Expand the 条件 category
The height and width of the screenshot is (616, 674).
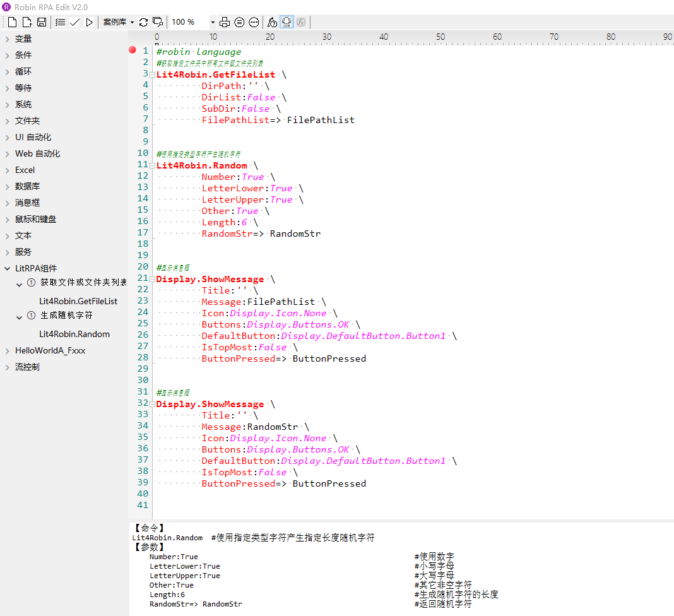[8, 56]
